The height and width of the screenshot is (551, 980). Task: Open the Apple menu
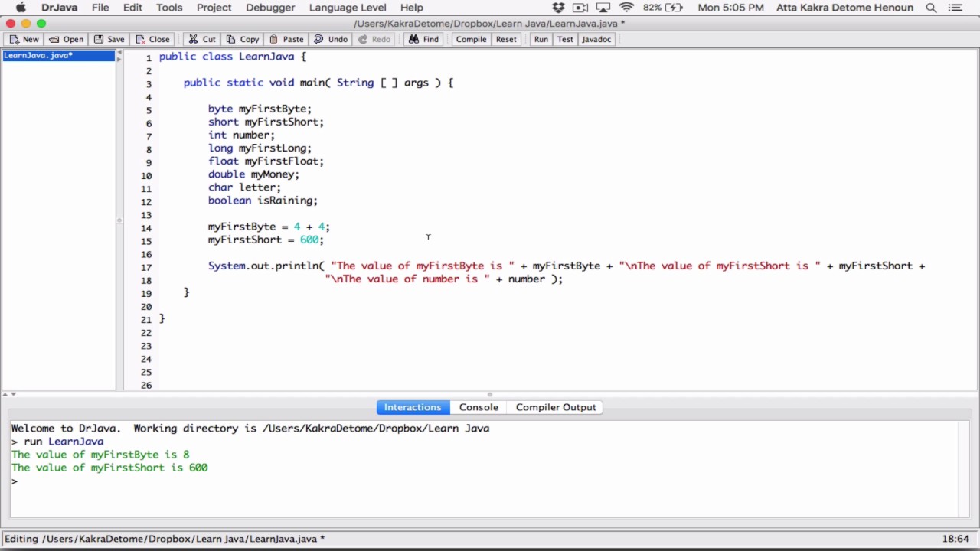point(21,8)
